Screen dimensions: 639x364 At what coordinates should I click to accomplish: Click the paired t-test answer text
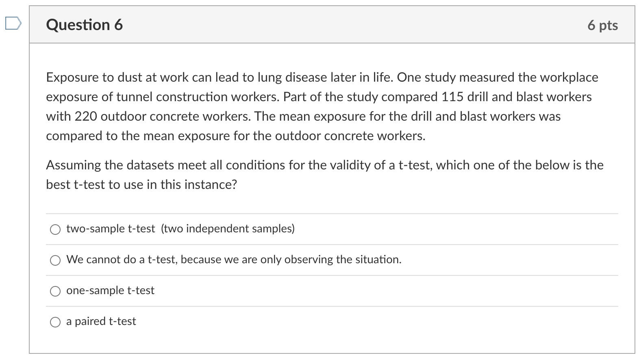point(101,321)
